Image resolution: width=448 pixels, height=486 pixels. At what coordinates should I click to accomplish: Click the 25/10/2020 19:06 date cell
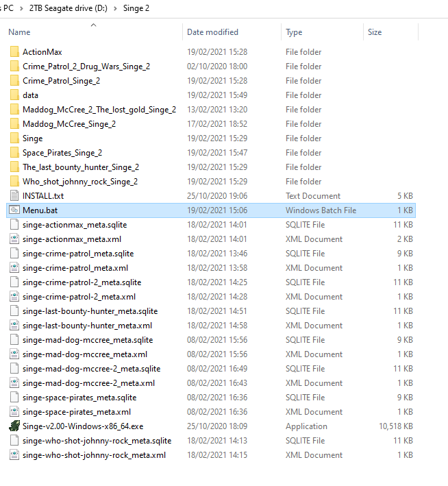coord(217,196)
